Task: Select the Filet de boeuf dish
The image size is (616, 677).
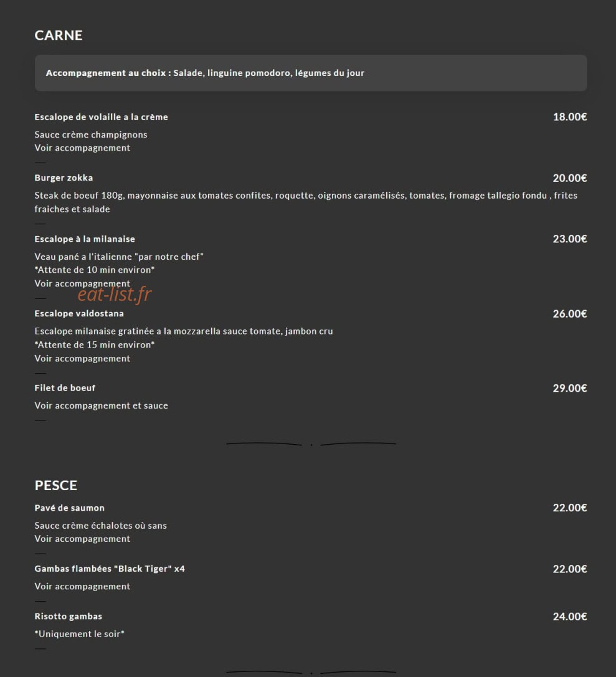Action: tap(65, 388)
